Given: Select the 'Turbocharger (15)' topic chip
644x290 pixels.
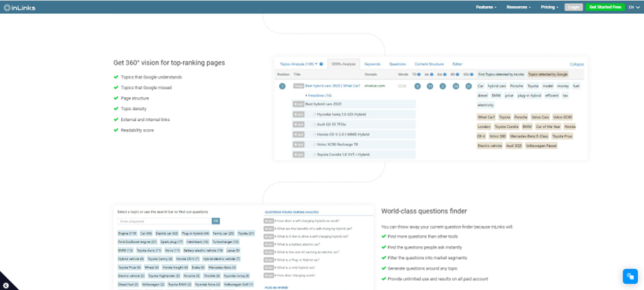Looking at the screenshot, I should (225, 242).
